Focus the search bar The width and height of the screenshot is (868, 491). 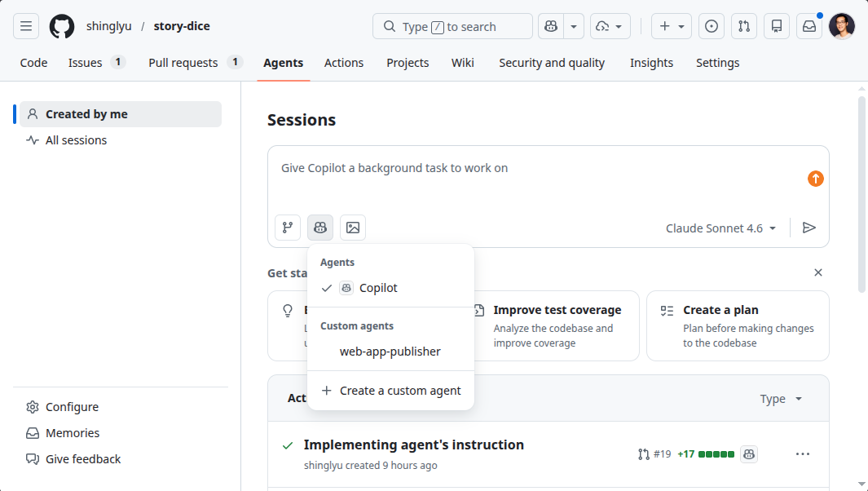(x=452, y=26)
